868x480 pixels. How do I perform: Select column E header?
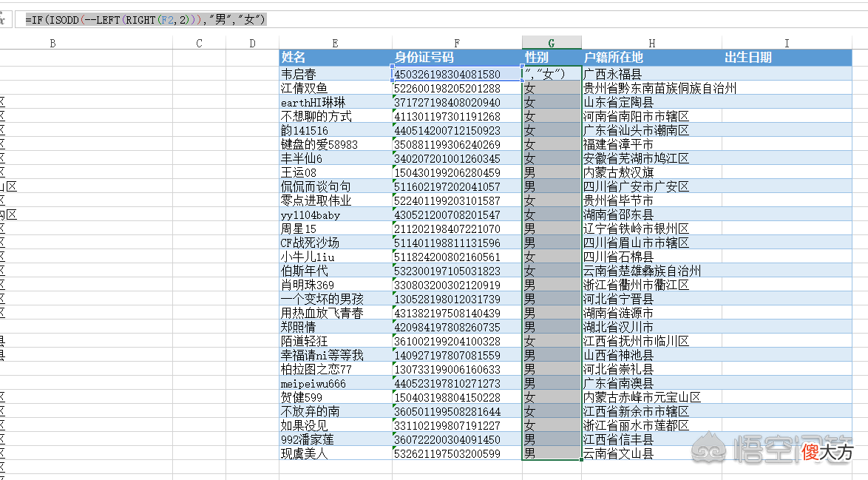tap(336, 43)
